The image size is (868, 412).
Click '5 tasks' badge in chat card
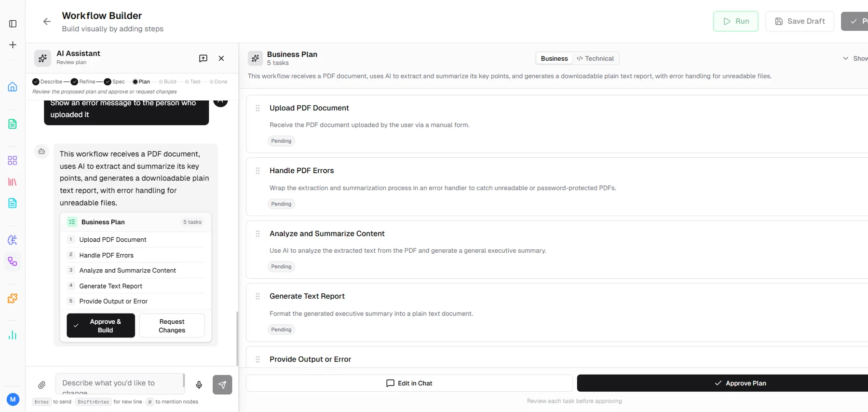pyautogui.click(x=192, y=222)
